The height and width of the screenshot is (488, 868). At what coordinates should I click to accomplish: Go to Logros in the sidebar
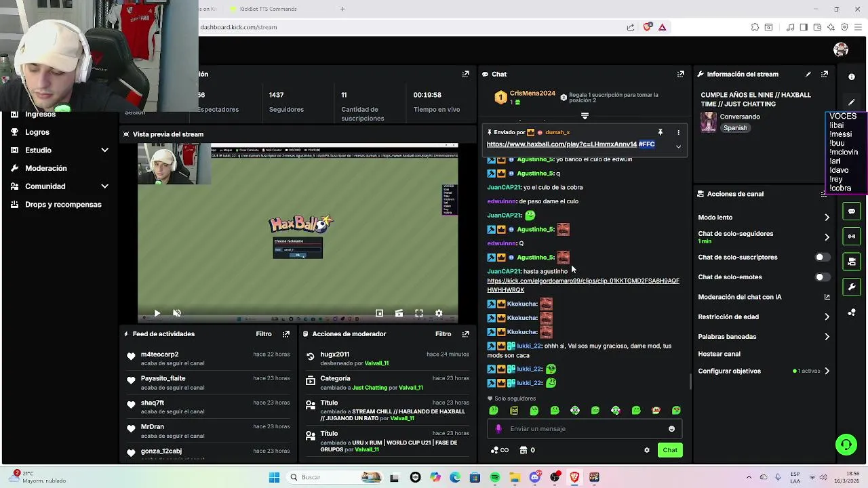[37, 132]
